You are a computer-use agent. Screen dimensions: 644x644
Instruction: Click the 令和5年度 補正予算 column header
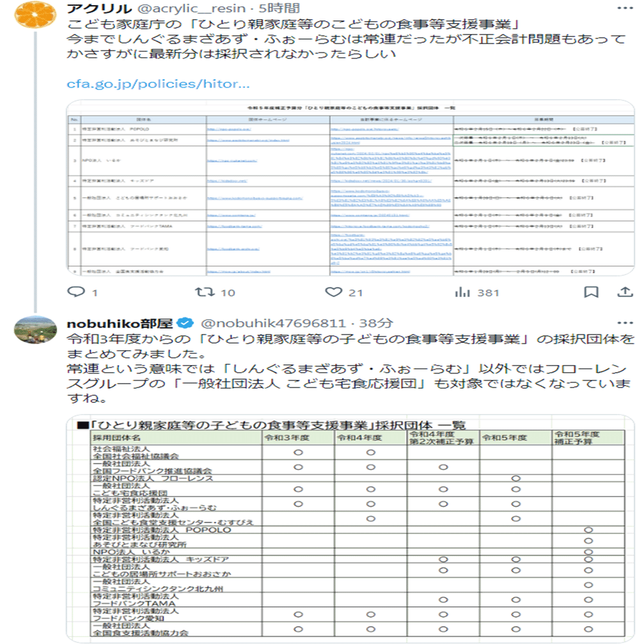(588, 438)
